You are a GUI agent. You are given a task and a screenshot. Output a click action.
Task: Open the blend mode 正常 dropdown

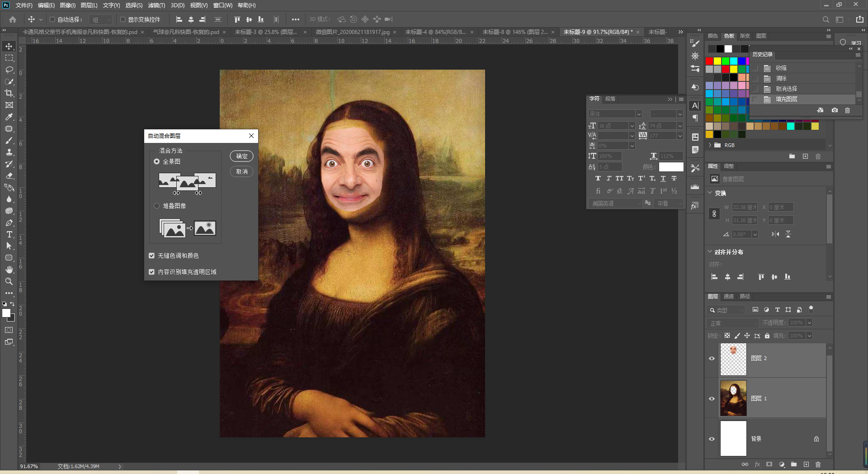733,323
